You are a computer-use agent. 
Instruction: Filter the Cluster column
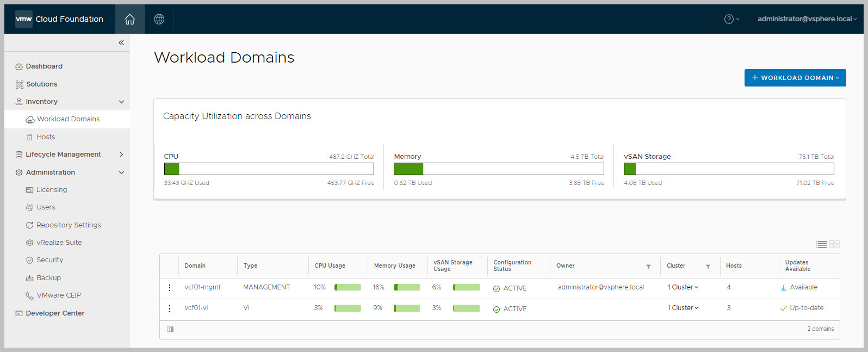(708, 267)
